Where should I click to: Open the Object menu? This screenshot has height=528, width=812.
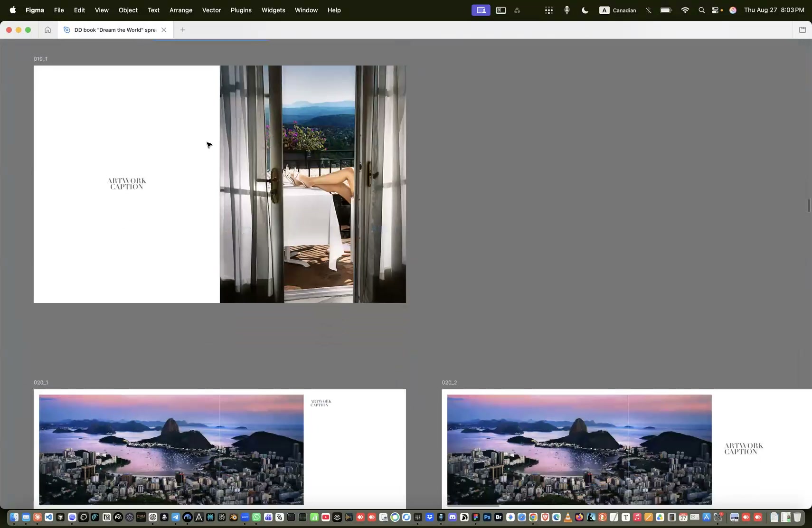pos(128,10)
